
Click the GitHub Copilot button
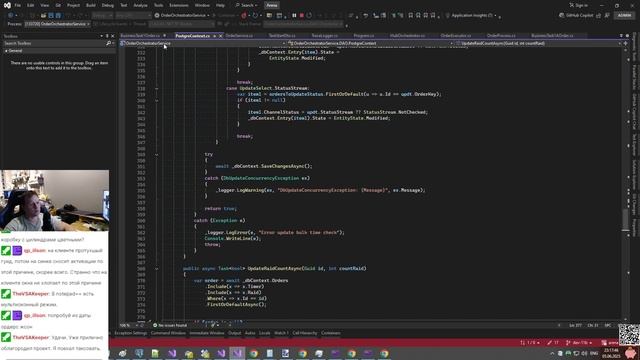576,16
